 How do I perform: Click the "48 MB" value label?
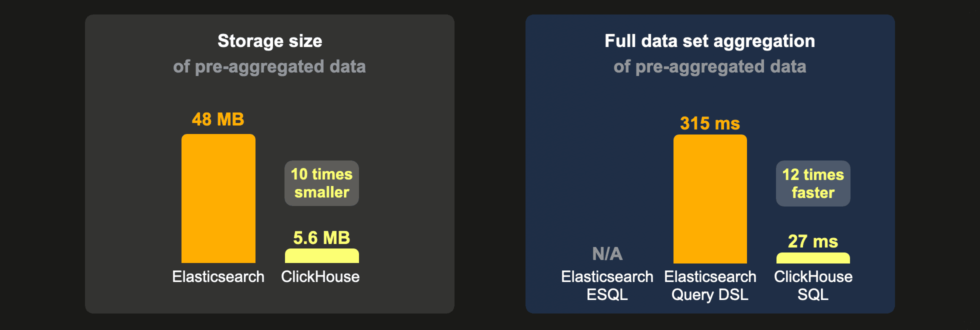click(x=218, y=119)
